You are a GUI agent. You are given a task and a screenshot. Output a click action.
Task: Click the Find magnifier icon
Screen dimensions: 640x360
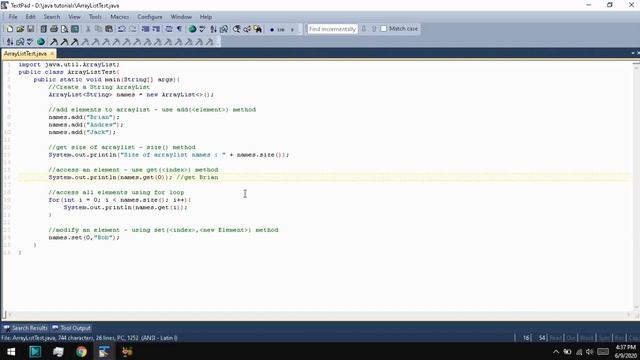pos(236,29)
